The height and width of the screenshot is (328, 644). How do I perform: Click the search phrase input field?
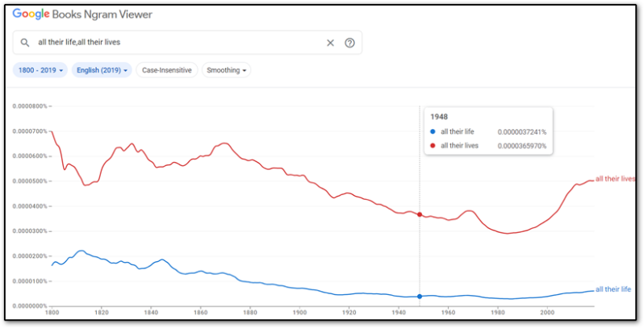tap(178, 43)
